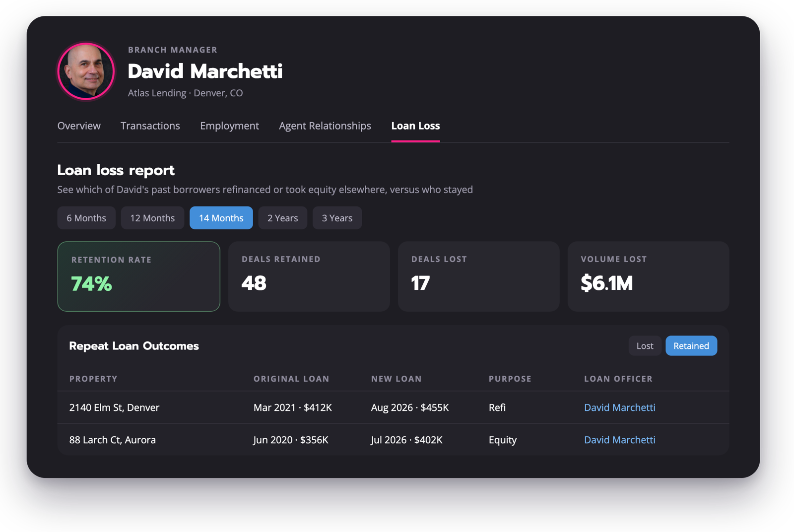This screenshot has width=794, height=532.
Task: Select the 88 Larch Ct, Aurora property
Action: (x=113, y=440)
